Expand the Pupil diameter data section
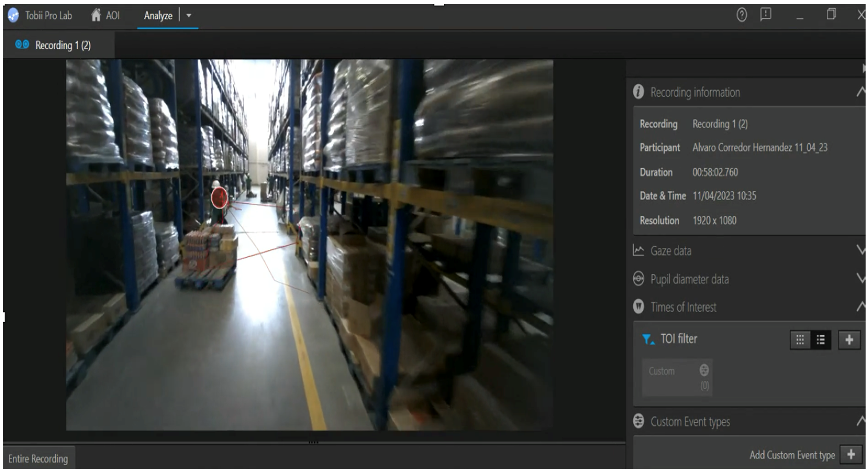 point(861,279)
